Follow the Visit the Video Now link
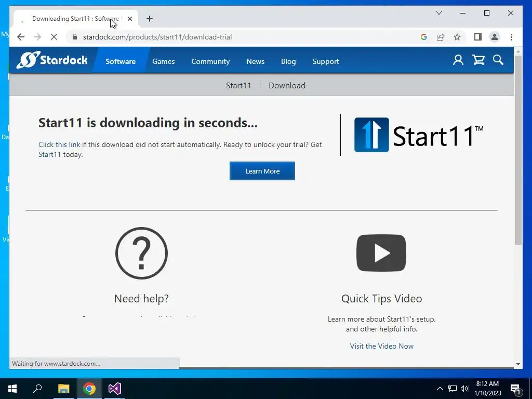This screenshot has width=532, height=399. click(382, 346)
